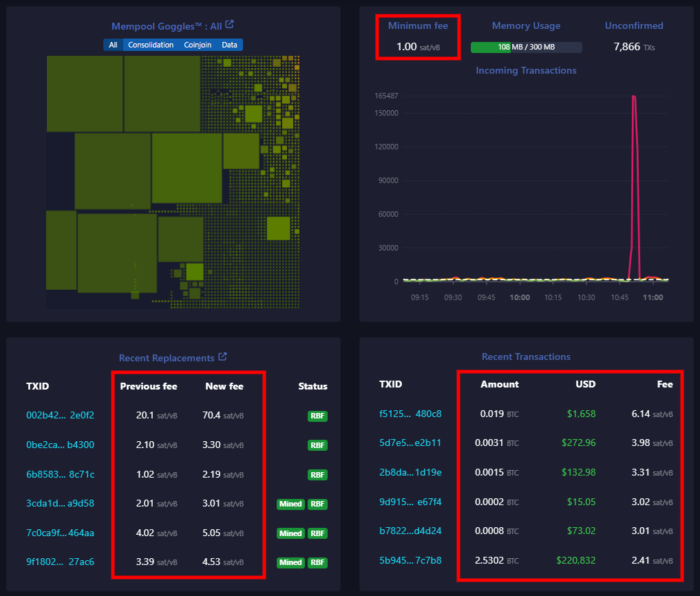The image size is (700, 596).
Task: Open the Recent Transactions heading link
Action: point(526,356)
